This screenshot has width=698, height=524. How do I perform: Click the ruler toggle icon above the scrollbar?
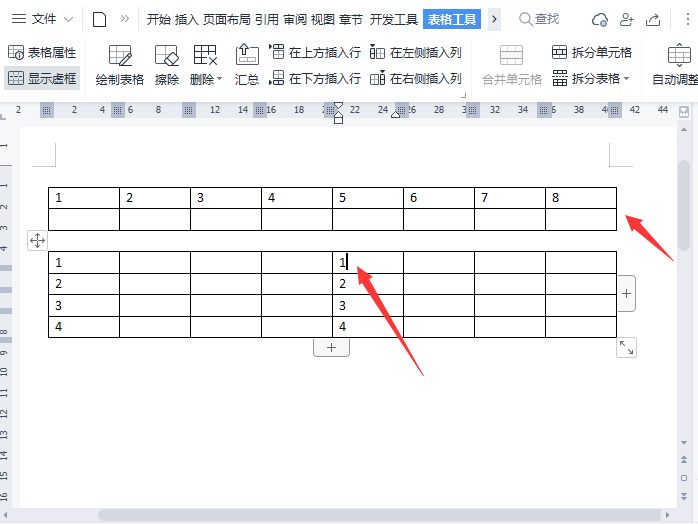[684, 111]
